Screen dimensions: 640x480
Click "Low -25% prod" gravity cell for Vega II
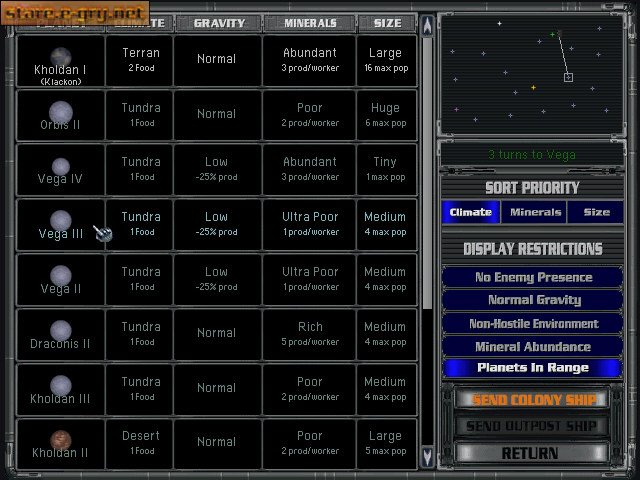tap(217, 280)
